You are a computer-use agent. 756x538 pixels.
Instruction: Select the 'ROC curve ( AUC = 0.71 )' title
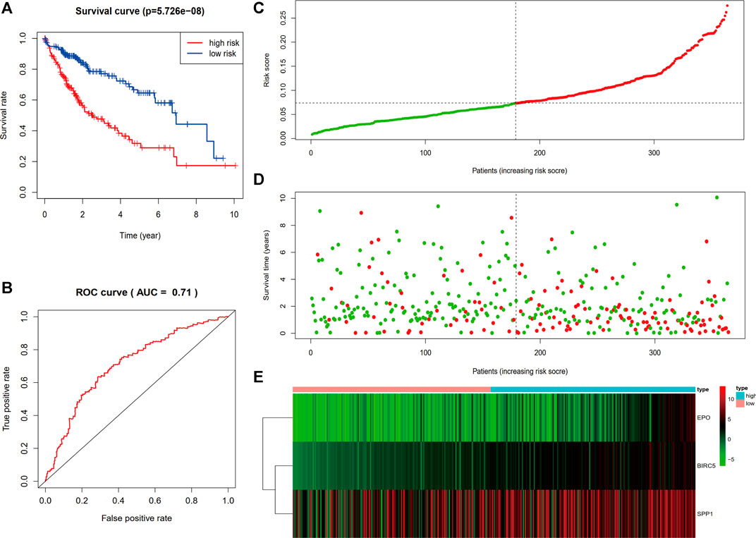(x=136, y=292)
